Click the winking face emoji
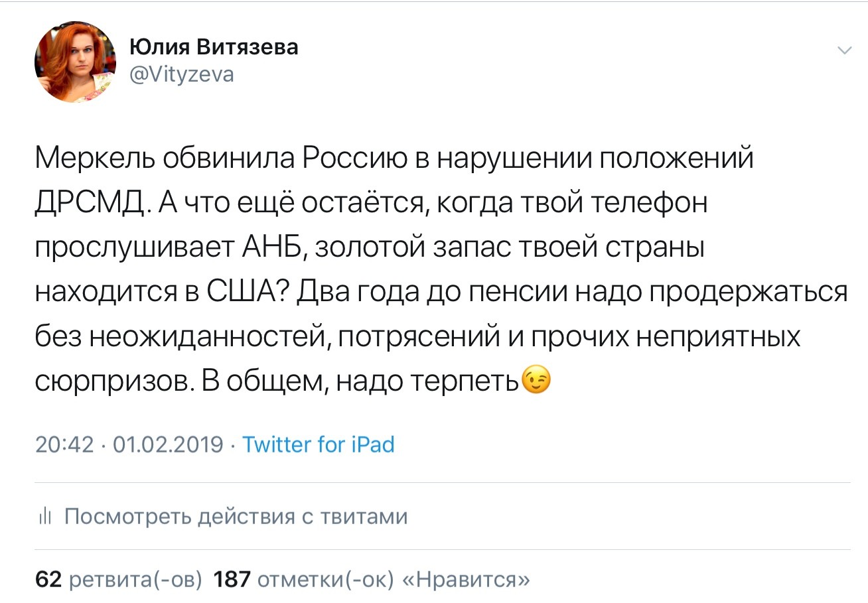Image resolution: width=868 pixels, height=603 pixels. [x=537, y=381]
